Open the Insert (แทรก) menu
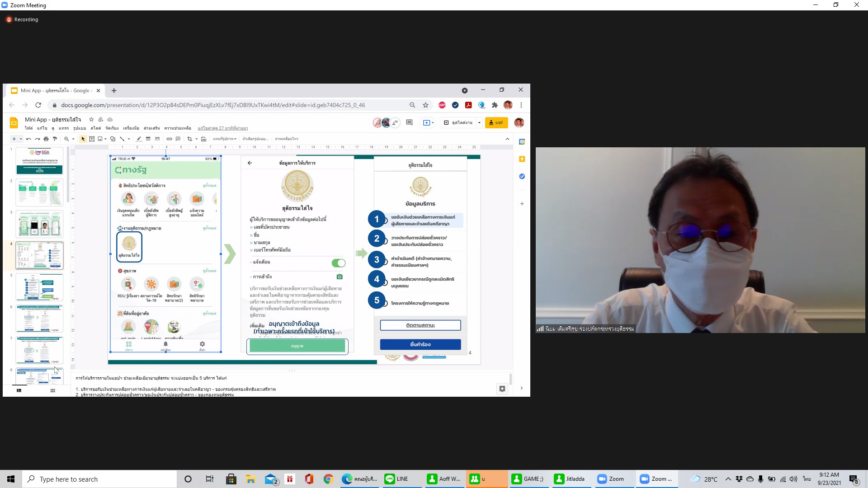The image size is (868, 488). click(64, 128)
